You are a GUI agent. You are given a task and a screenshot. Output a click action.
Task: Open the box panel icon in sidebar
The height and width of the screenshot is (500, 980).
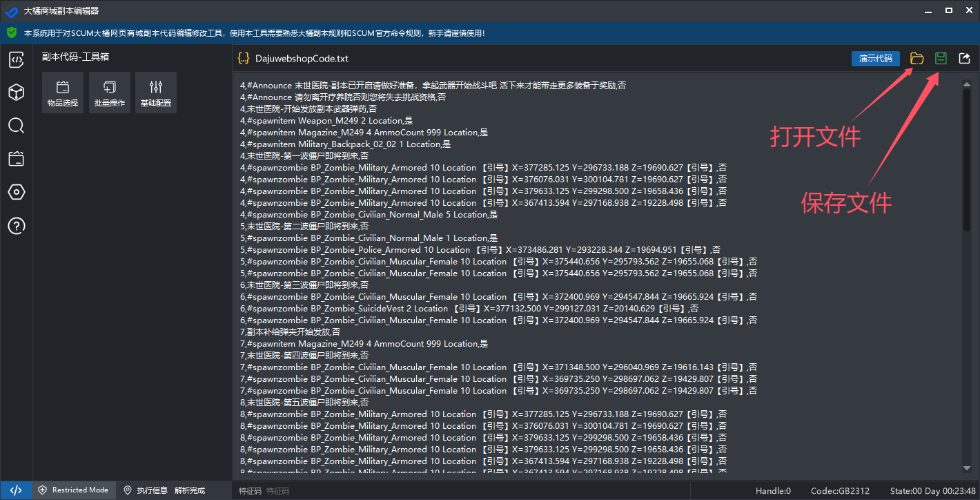[x=17, y=159]
